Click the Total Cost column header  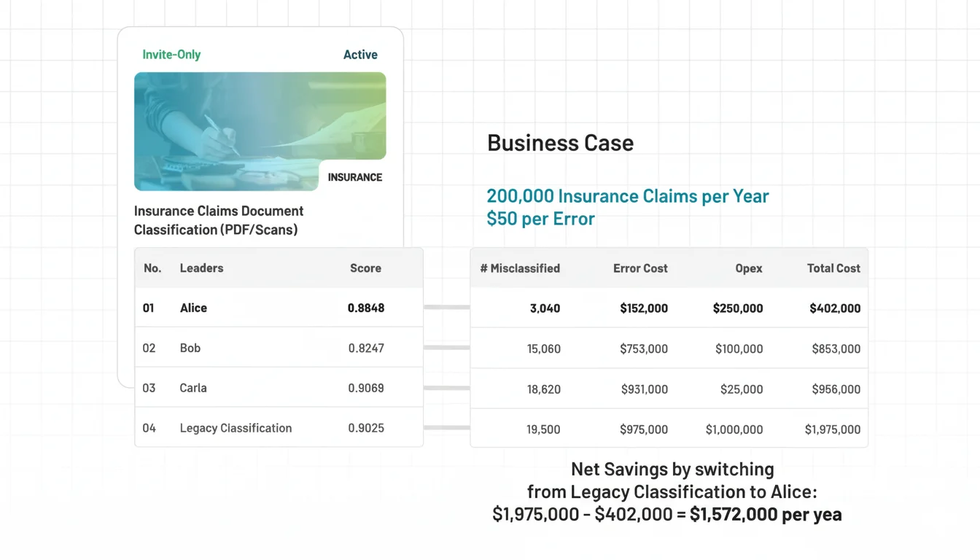point(833,268)
